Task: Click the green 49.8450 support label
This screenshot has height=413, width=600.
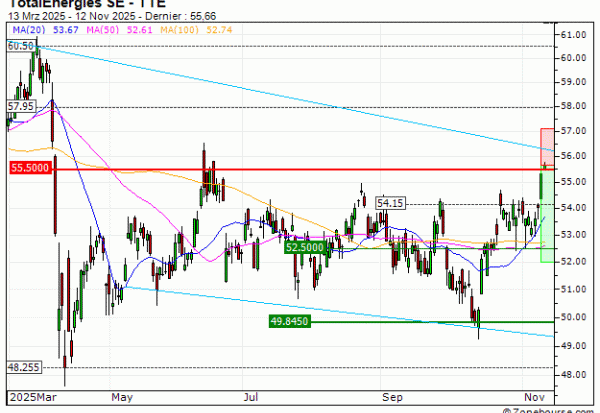Action: (x=289, y=321)
